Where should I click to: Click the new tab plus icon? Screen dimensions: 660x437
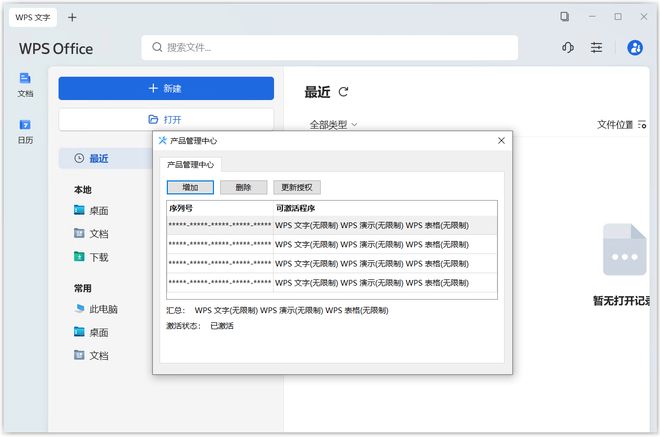coord(72,17)
